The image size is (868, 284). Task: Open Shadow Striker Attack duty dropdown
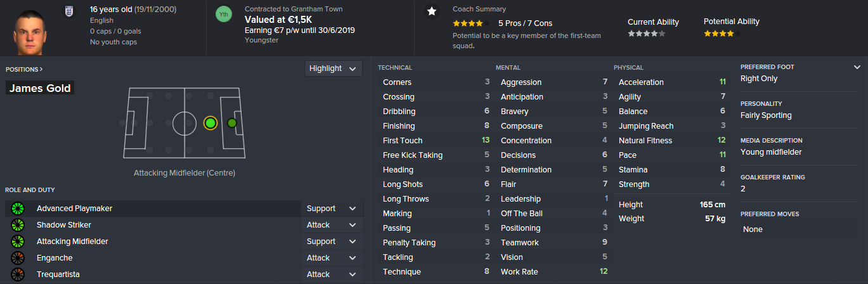tap(332, 225)
